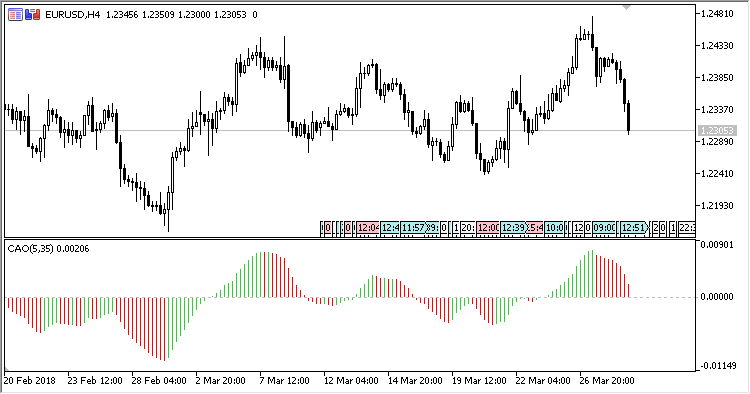Click the 1.22410 price scale label
Viewport: 750px width, 394px height.
717,174
